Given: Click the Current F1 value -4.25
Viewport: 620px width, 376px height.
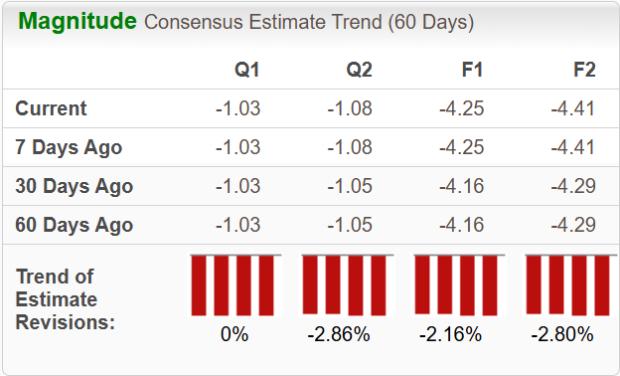Looking at the screenshot, I should pyautogui.click(x=461, y=108).
